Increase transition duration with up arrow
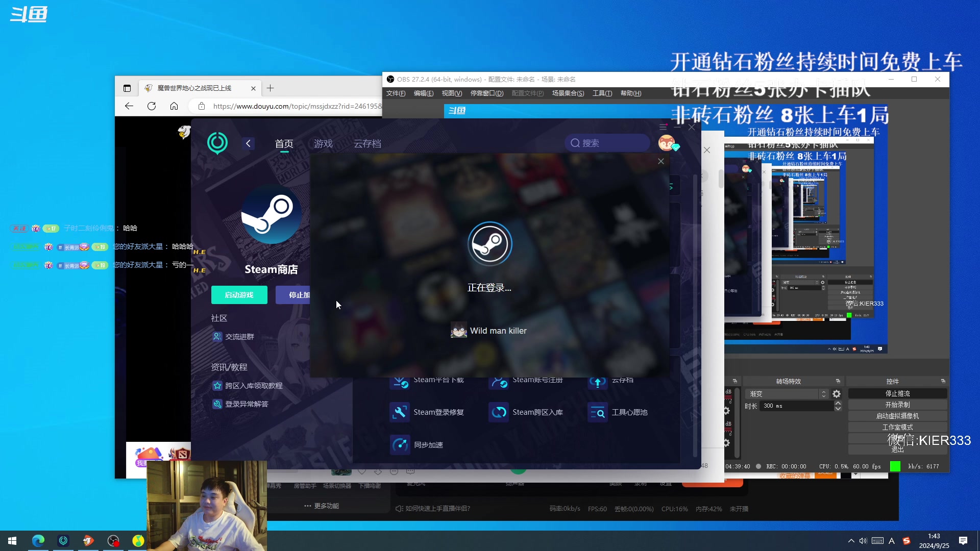 pyautogui.click(x=838, y=403)
